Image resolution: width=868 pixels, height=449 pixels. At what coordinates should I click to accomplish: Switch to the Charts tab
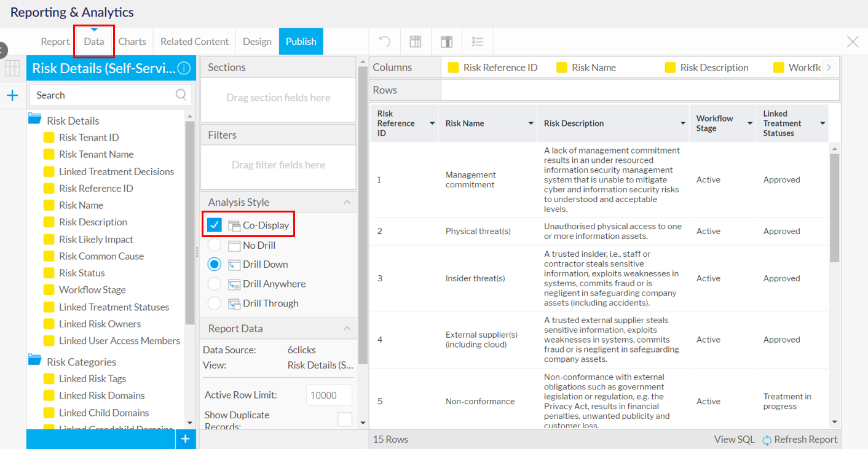(132, 42)
